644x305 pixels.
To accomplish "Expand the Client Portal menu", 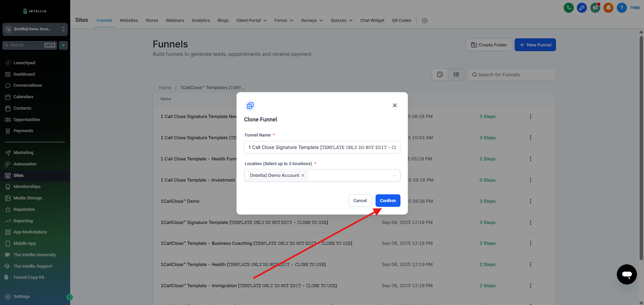I will pos(251,21).
